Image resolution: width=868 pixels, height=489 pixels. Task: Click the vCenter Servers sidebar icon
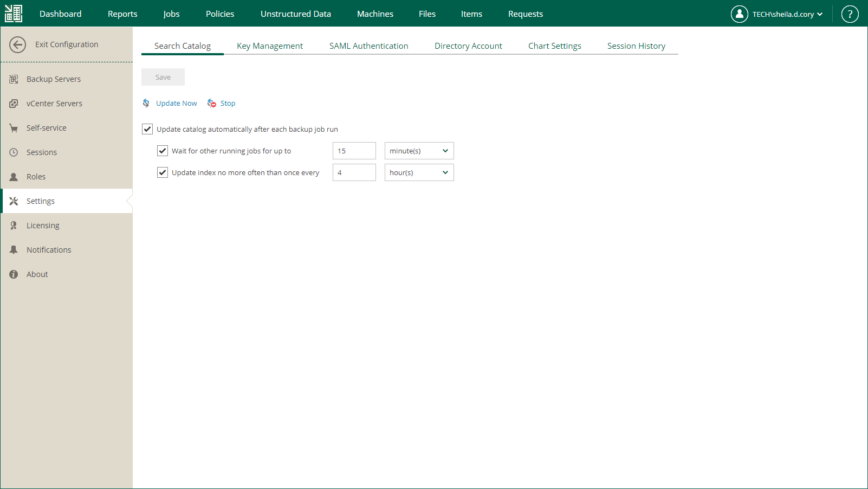[14, 104]
